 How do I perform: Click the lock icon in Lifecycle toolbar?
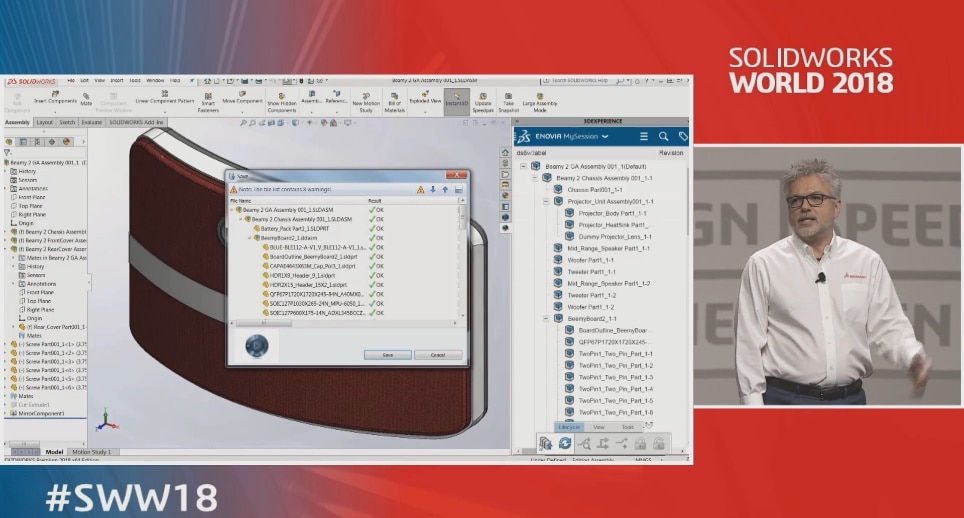click(640, 443)
